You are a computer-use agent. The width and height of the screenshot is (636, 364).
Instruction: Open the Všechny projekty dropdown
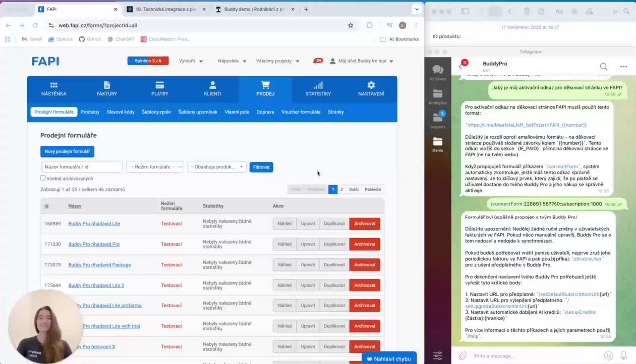[x=277, y=61]
